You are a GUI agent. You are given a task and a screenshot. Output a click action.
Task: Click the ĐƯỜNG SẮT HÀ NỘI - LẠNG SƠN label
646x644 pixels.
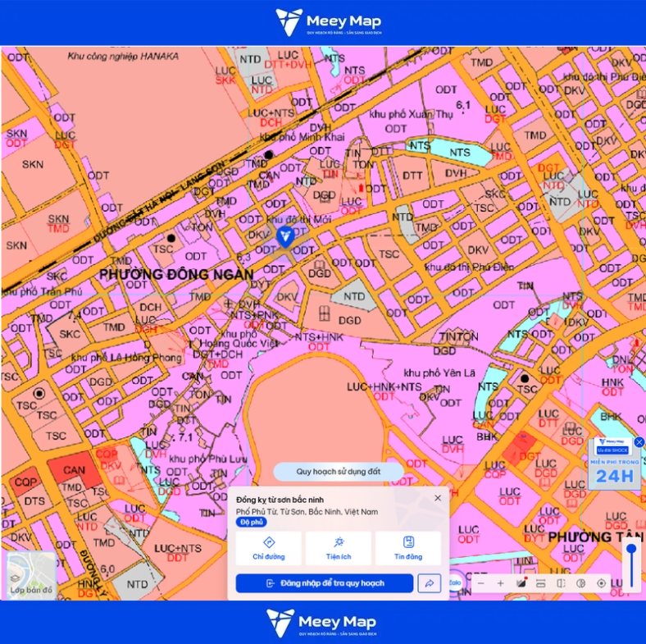coord(161,200)
